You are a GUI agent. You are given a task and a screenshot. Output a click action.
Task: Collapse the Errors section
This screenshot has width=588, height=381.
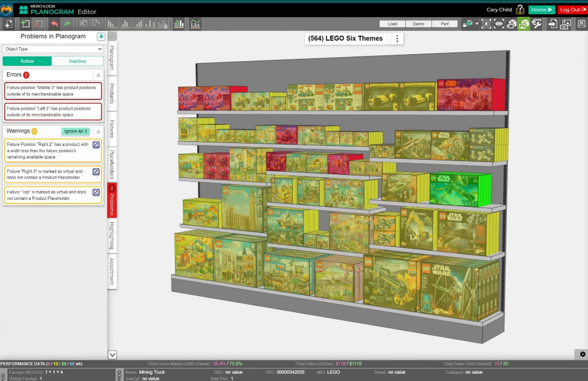tap(99, 75)
